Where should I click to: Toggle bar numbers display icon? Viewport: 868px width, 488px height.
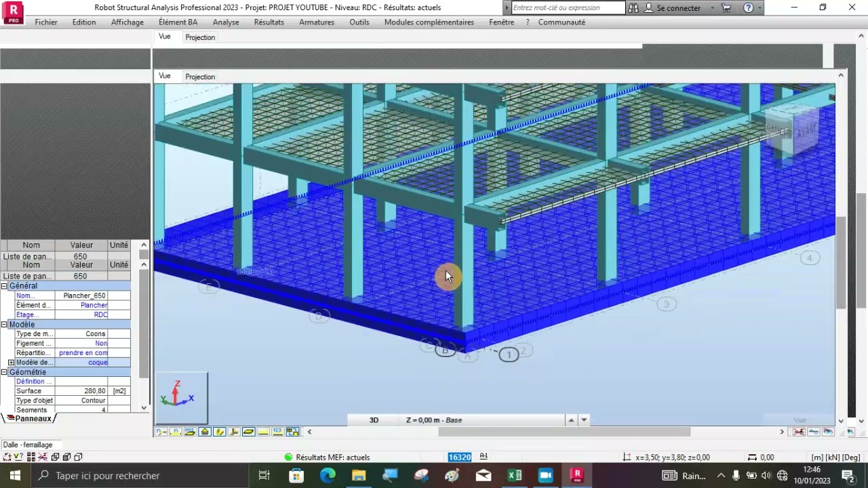click(x=176, y=432)
